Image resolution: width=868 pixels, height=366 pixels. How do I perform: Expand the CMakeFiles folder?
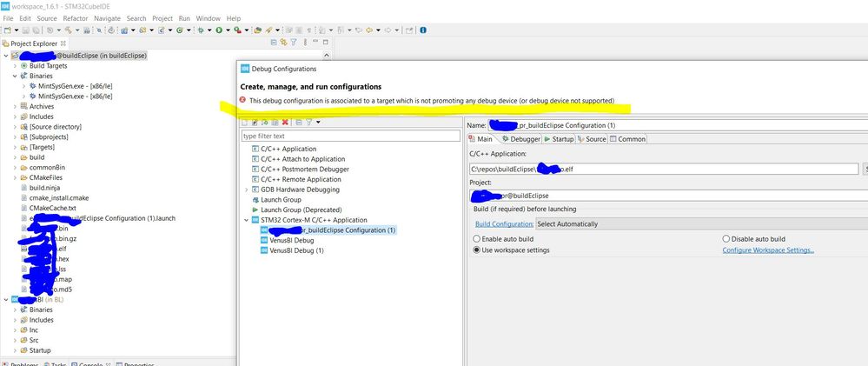click(15, 177)
